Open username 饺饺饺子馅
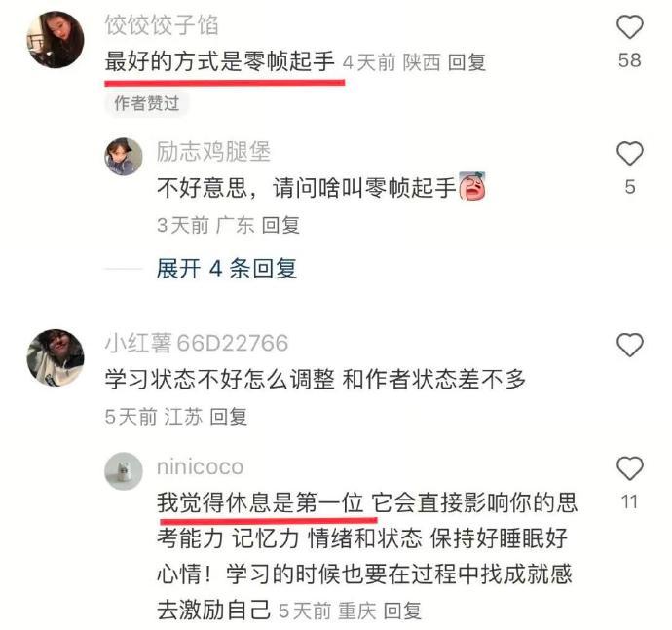This screenshot has height=630, width=672. click(162, 24)
